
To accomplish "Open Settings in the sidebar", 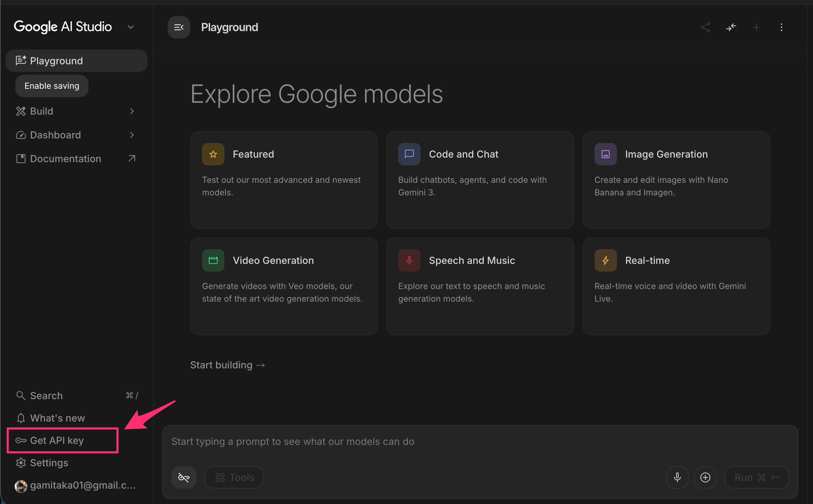I will tap(49, 463).
